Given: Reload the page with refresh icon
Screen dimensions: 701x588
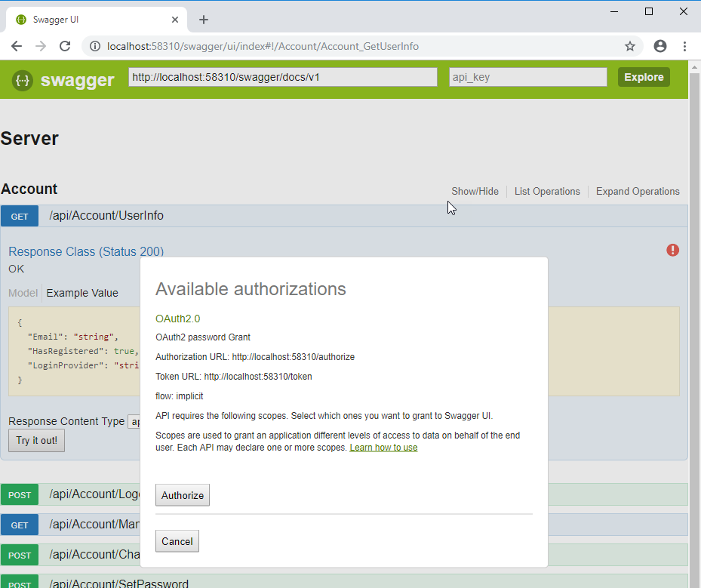Looking at the screenshot, I should [x=66, y=46].
